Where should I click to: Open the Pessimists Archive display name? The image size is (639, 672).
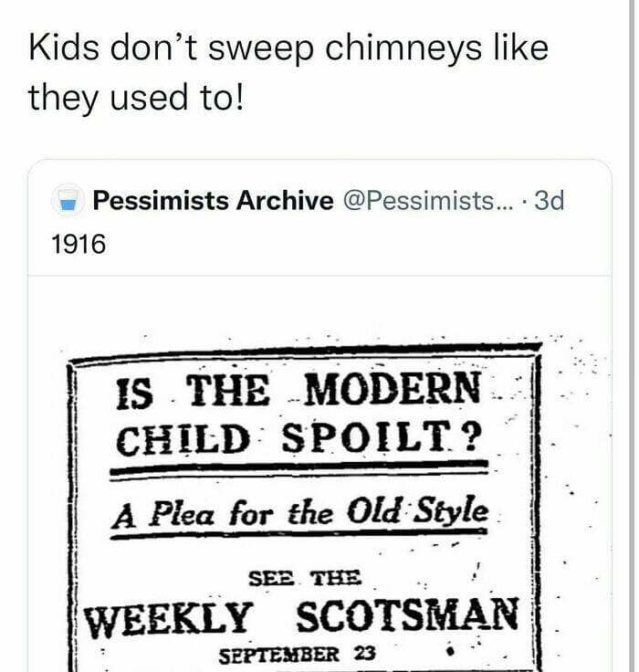(213, 201)
